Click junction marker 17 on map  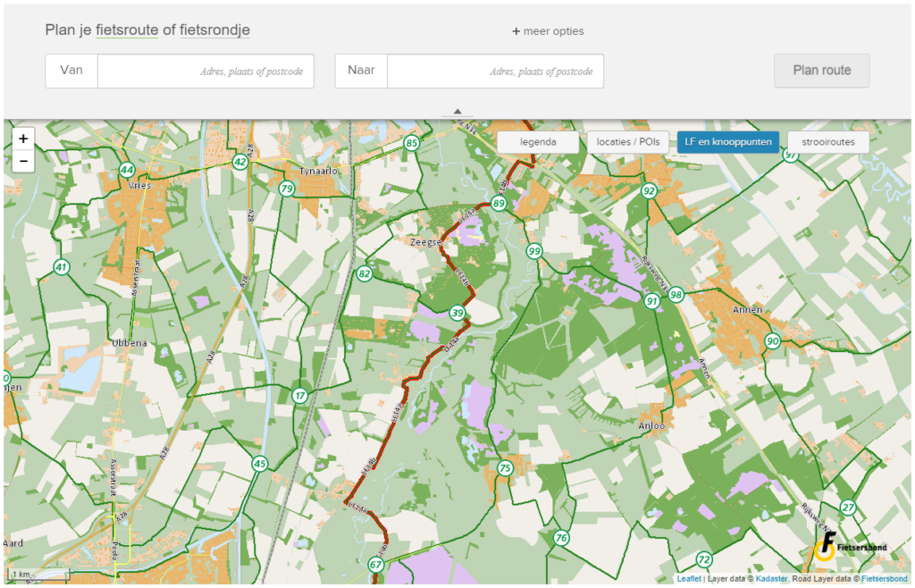point(300,395)
